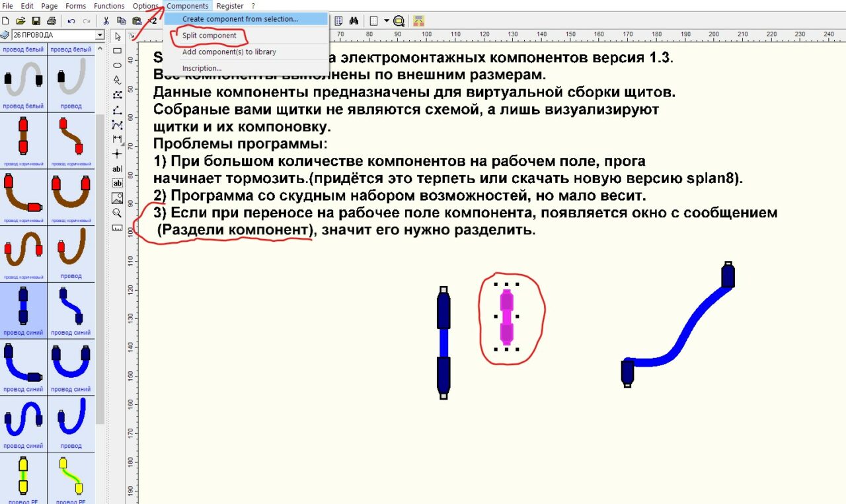Screen dimensions: 846x504
Task: Click the Open file folder icon
Action: (x=20, y=21)
